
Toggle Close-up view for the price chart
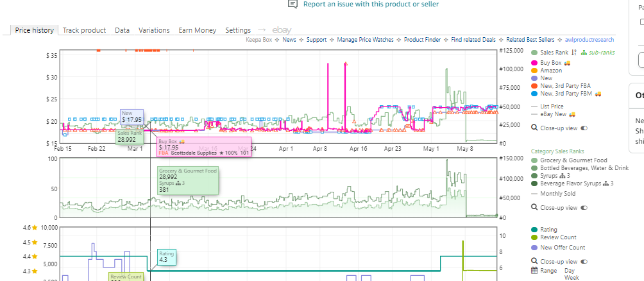coord(584,128)
